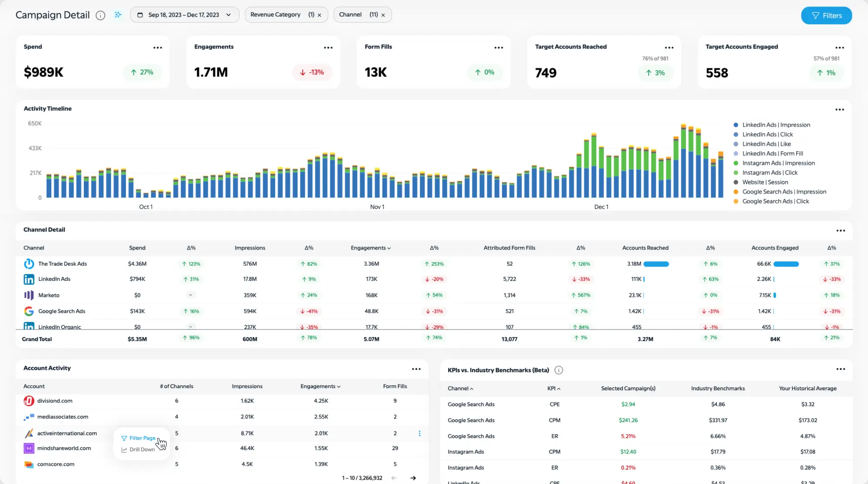This screenshot has height=484, width=868.
Task: Clear the Channel filter chip
Action: (x=383, y=15)
